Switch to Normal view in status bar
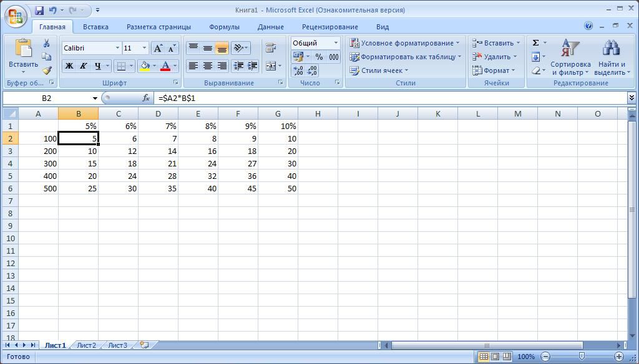Image resolution: width=639 pixels, height=364 pixels. pos(484,357)
